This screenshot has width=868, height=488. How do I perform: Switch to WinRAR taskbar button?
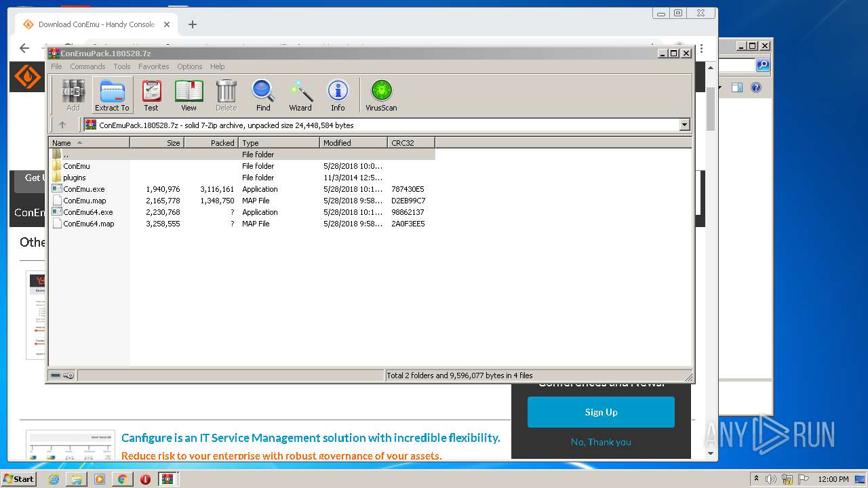[x=168, y=479]
